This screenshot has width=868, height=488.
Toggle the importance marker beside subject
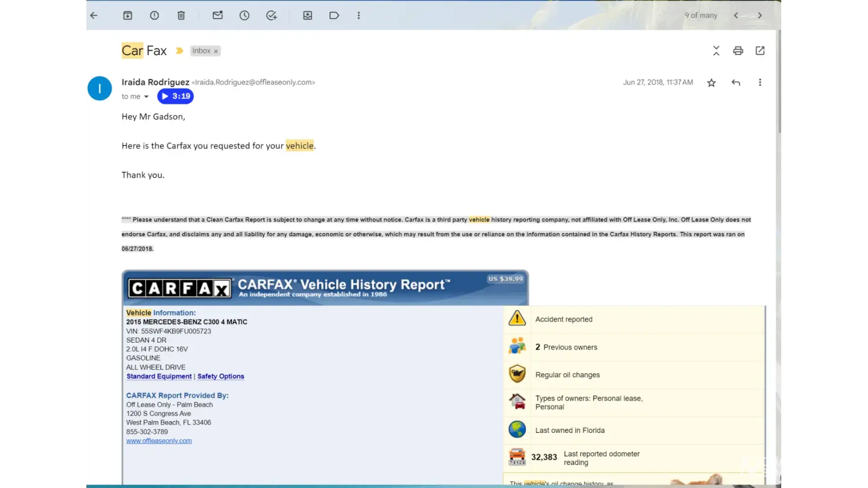pos(180,51)
